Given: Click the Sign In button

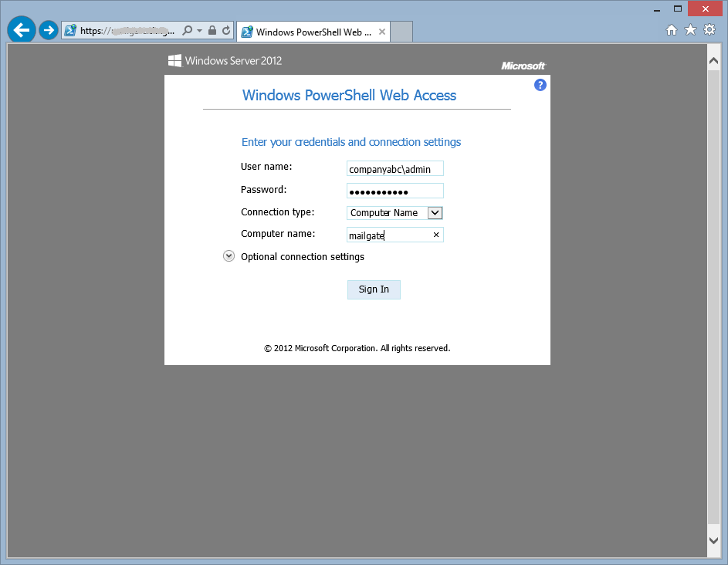Looking at the screenshot, I should (374, 289).
